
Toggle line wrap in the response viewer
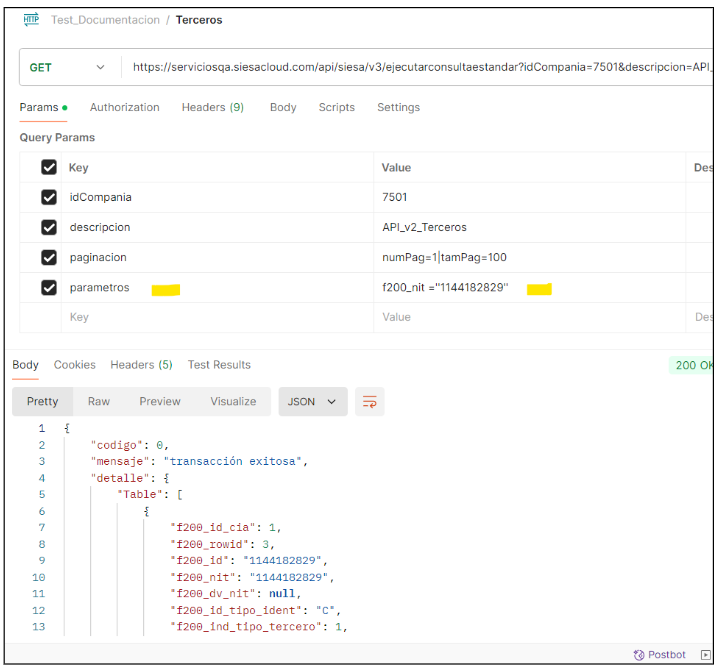point(370,402)
